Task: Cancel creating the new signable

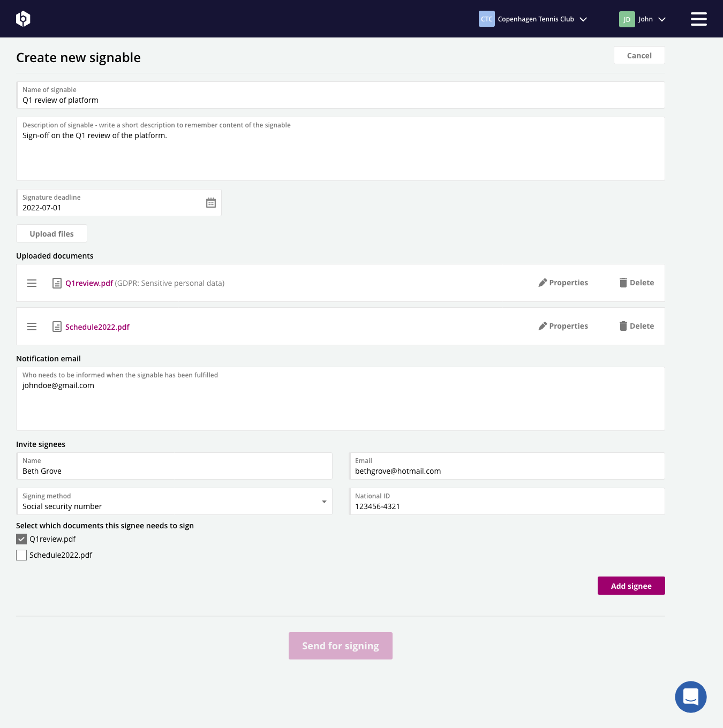Action: pos(639,56)
